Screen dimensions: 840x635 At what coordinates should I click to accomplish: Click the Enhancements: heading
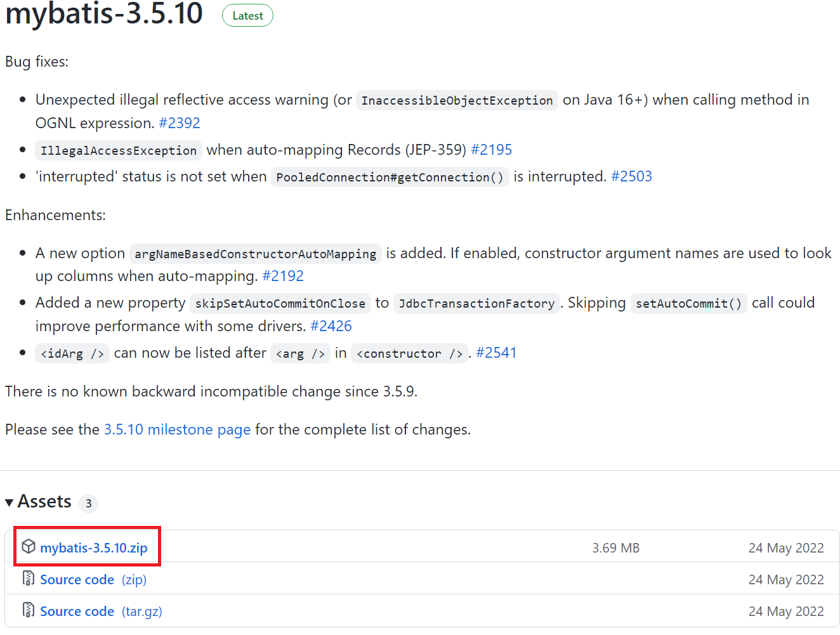pyautogui.click(x=55, y=215)
